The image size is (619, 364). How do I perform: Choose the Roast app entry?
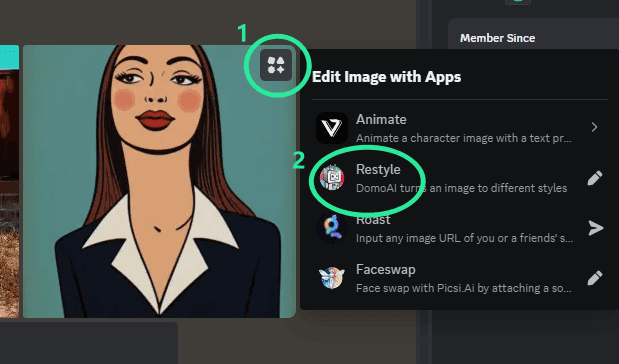[x=460, y=228]
